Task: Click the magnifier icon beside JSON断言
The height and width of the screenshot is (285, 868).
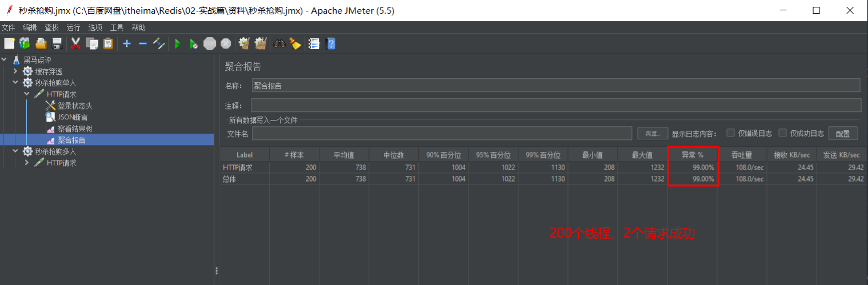Action: [x=50, y=117]
